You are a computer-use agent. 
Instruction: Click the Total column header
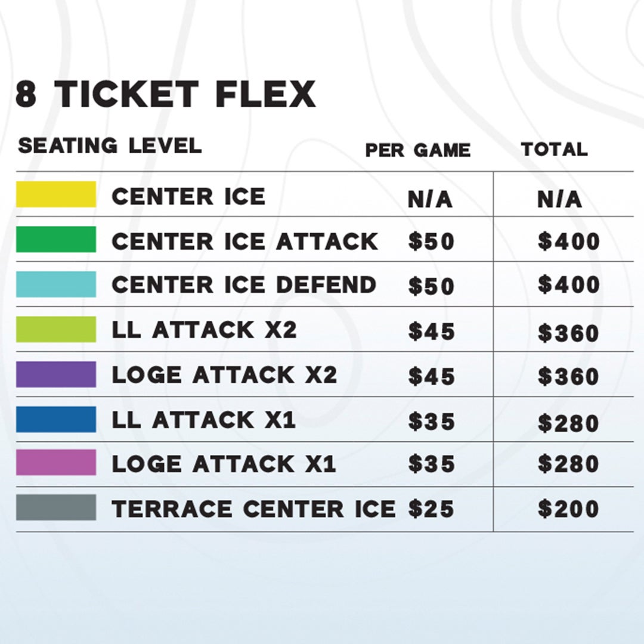tap(554, 149)
